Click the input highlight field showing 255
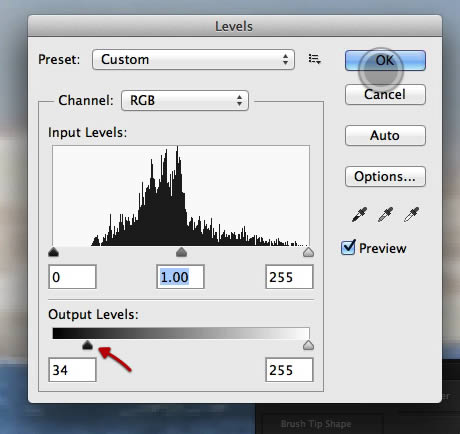The image size is (460, 434). (289, 277)
